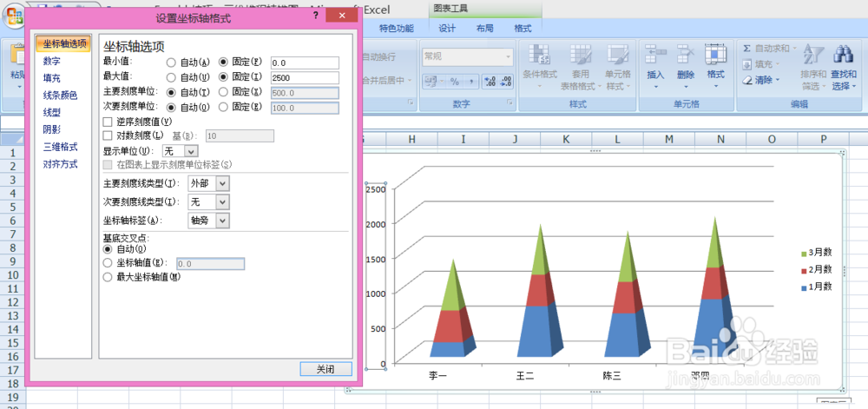Image resolution: width=868 pixels, height=409 pixels.
Task: Select row header 10
Action: [x=13, y=275]
